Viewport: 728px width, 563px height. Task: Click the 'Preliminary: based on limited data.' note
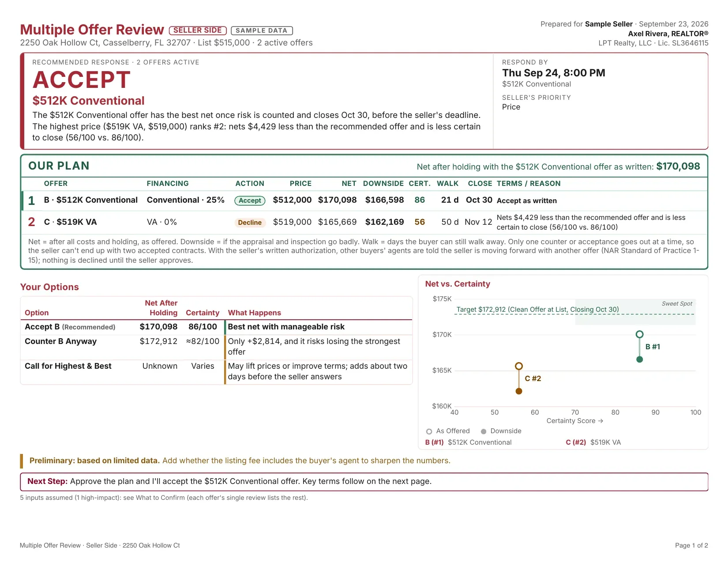94,461
